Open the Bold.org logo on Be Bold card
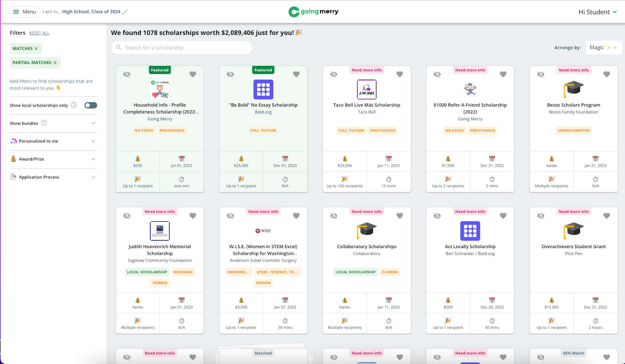 (263, 89)
